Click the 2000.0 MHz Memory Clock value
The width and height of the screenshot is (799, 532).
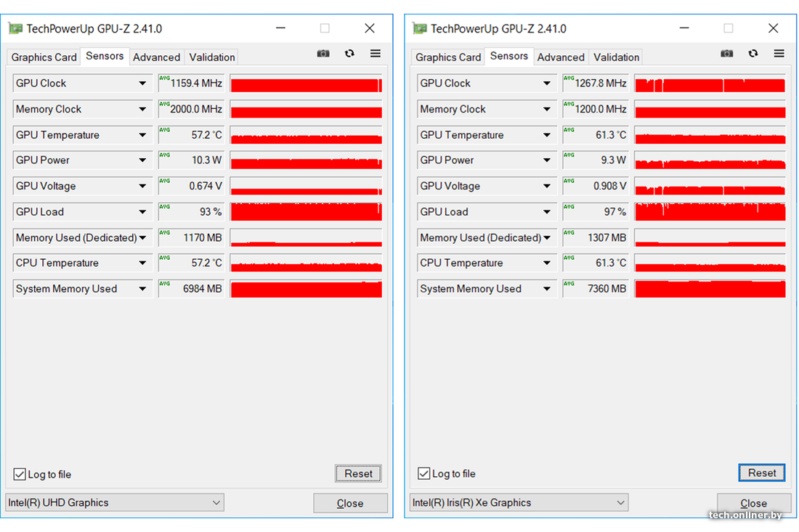pyautogui.click(x=192, y=109)
